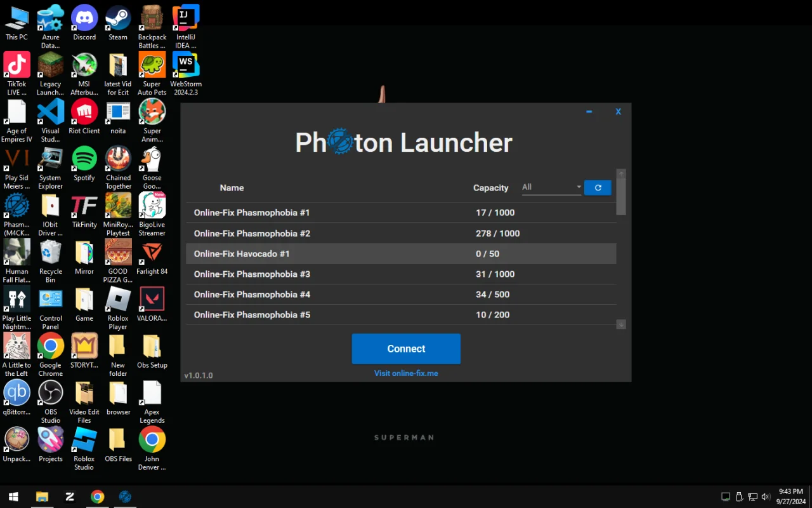Image resolution: width=812 pixels, height=508 pixels.
Task: Open the Spotify desktop icon
Action: click(x=84, y=164)
